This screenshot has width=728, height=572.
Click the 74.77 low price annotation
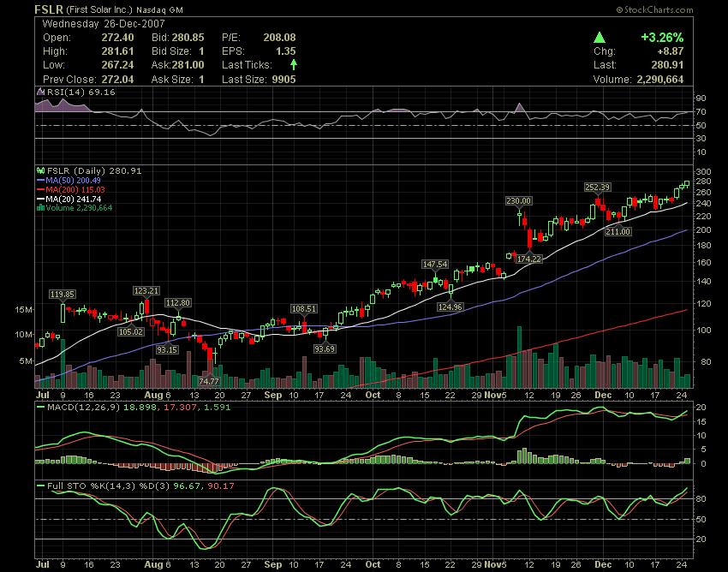(x=209, y=381)
